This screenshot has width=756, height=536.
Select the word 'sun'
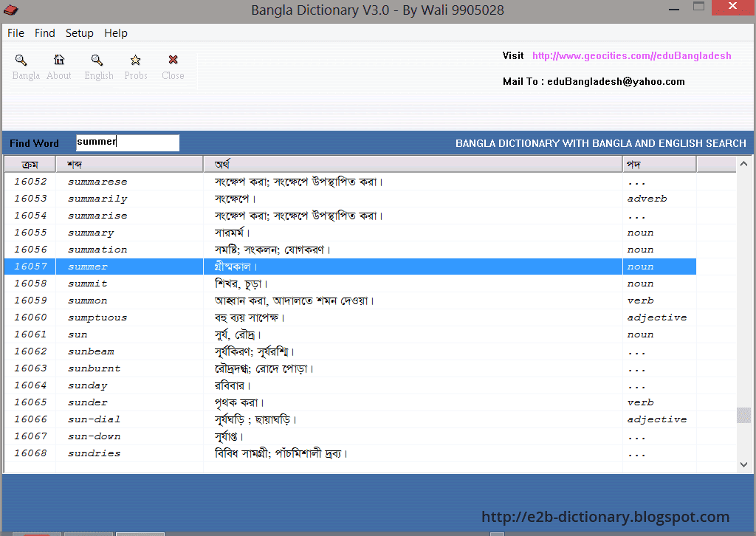pos(78,334)
